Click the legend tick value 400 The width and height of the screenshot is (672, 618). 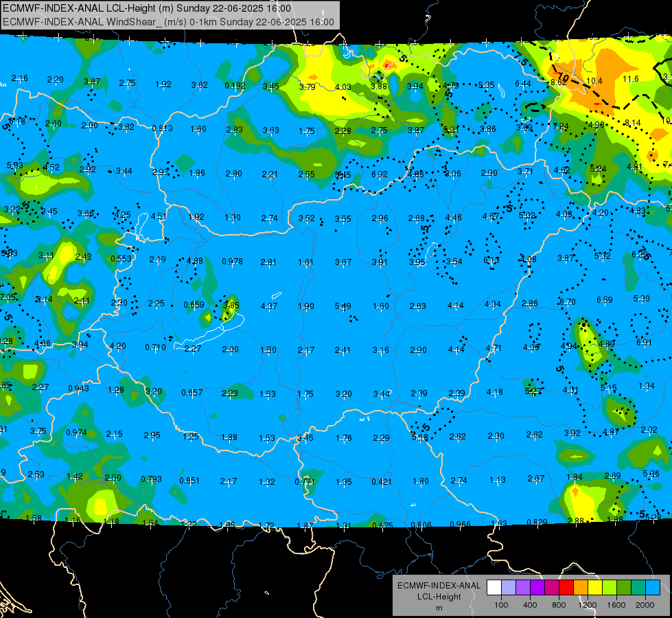(530, 605)
